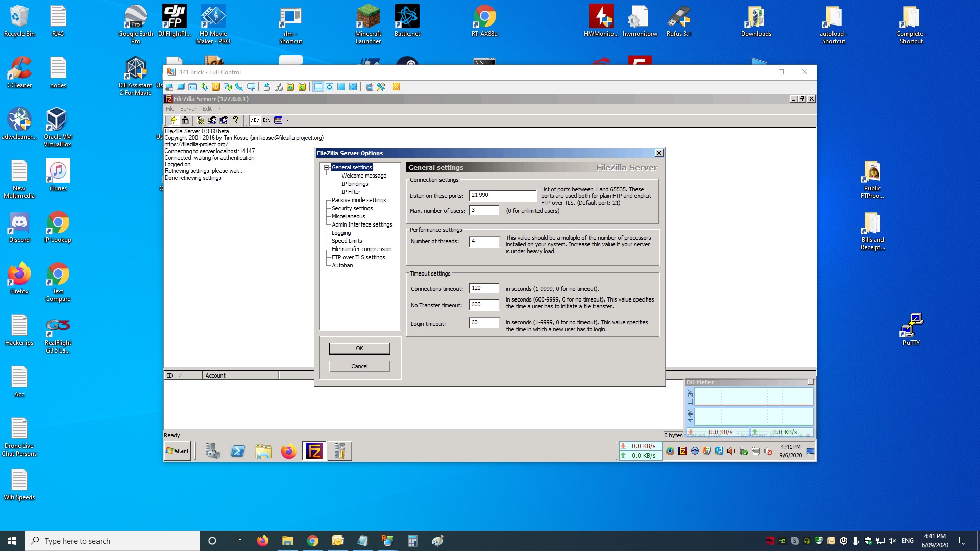Viewport: 980px width, 551px height.
Task: Click orange power control icon in remote toolbar
Action: tap(216, 87)
